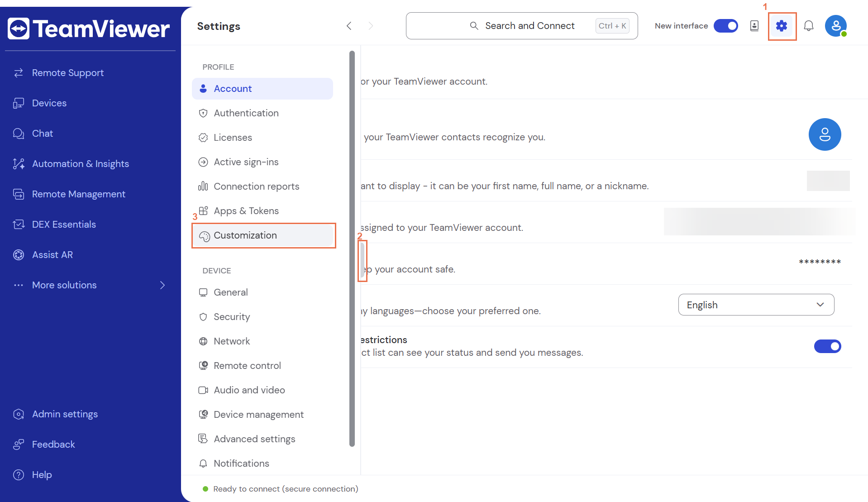The height and width of the screenshot is (502, 868).
Task: Click the Customization palette icon
Action: (205, 236)
